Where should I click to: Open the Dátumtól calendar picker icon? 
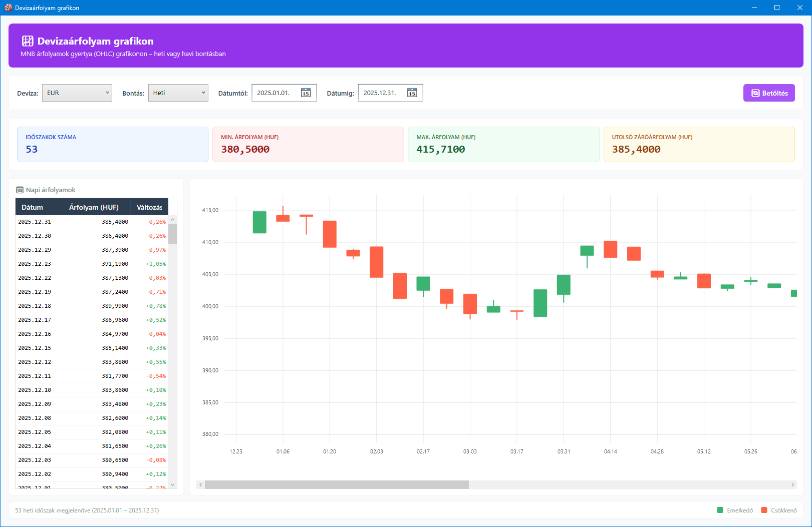pos(306,93)
